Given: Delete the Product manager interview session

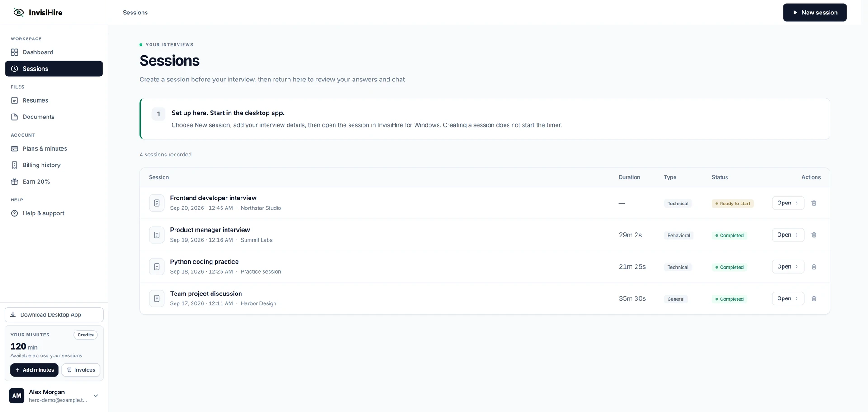Looking at the screenshot, I should [814, 235].
